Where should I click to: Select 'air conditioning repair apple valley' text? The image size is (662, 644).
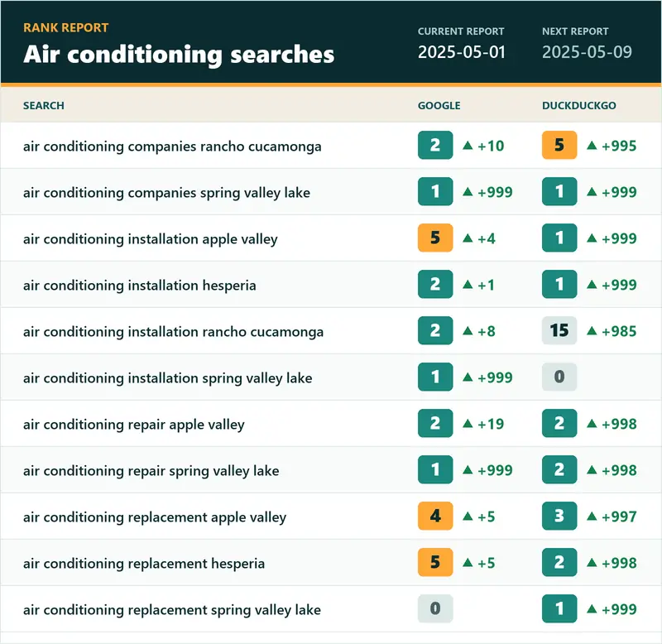coord(134,425)
